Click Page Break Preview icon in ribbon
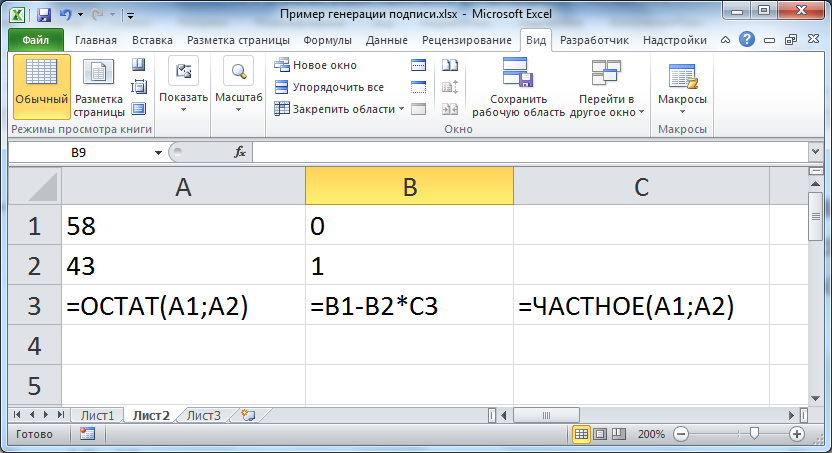 [x=138, y=65]
